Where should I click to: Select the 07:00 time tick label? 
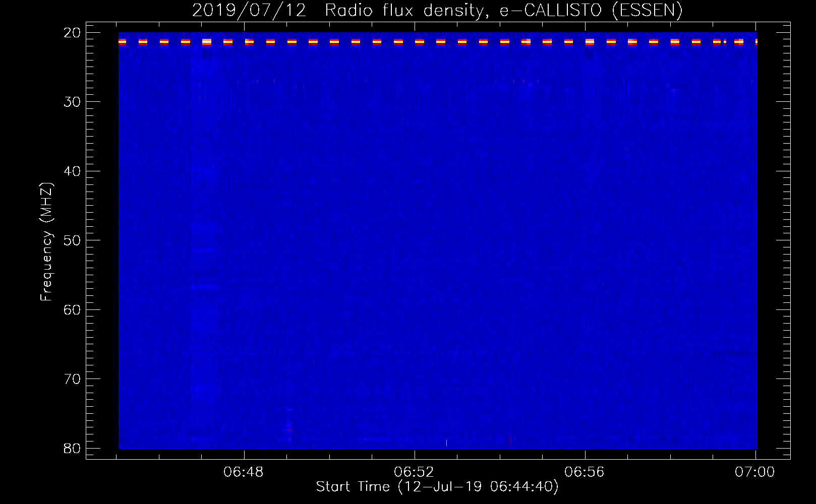(x=754, y=472)
